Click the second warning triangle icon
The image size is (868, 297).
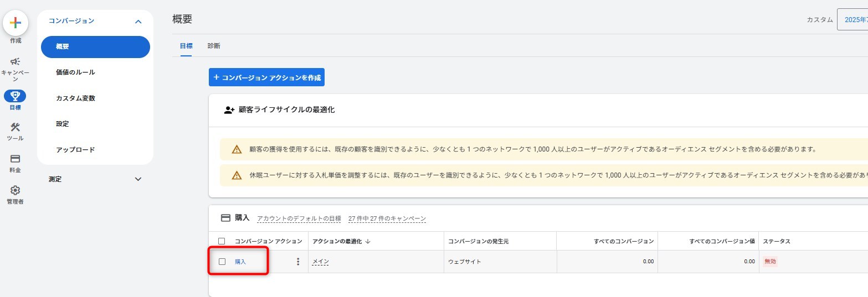click(x=237, y=175)
